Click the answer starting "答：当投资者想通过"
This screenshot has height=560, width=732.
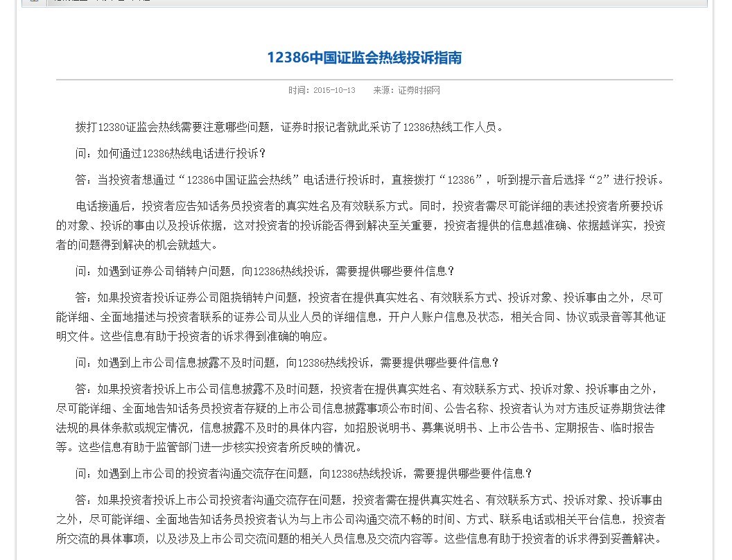[369, 180]
